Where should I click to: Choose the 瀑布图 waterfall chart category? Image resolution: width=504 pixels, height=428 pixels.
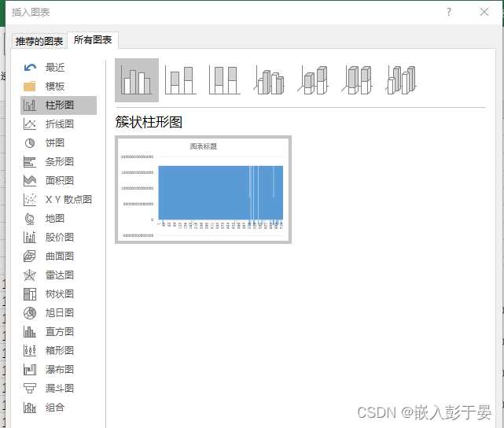pos(58,370)
